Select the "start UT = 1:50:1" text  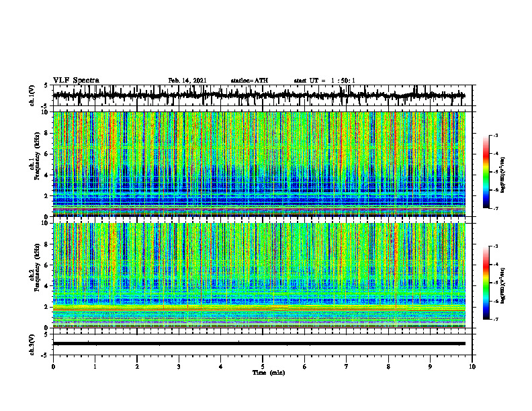point(324,81)
